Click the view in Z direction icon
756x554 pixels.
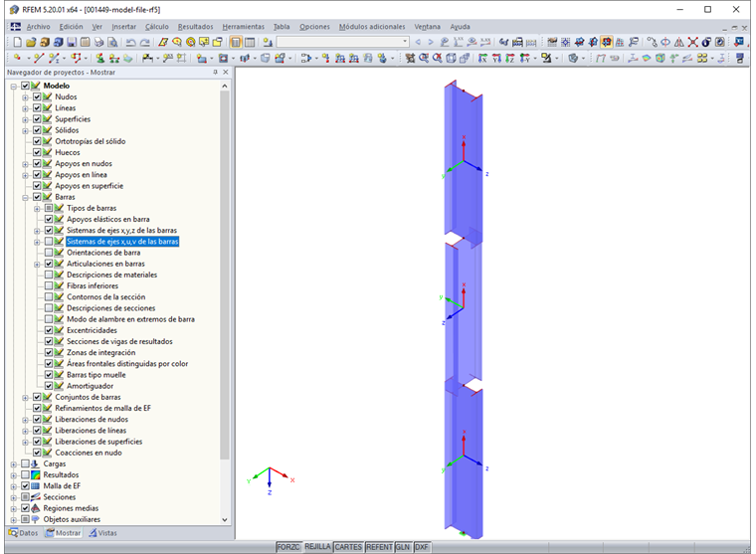click(x=509, y=59)
